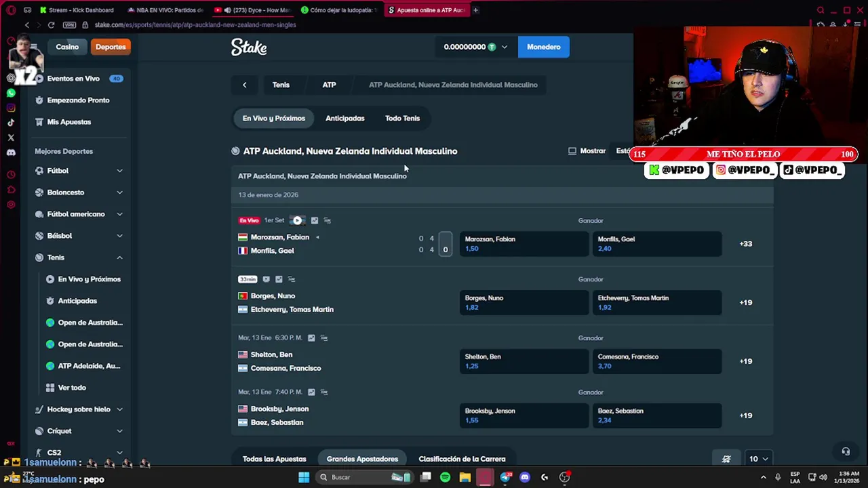
Task: Open same game multi icon for Shelton match
Action: pos(324,338)
